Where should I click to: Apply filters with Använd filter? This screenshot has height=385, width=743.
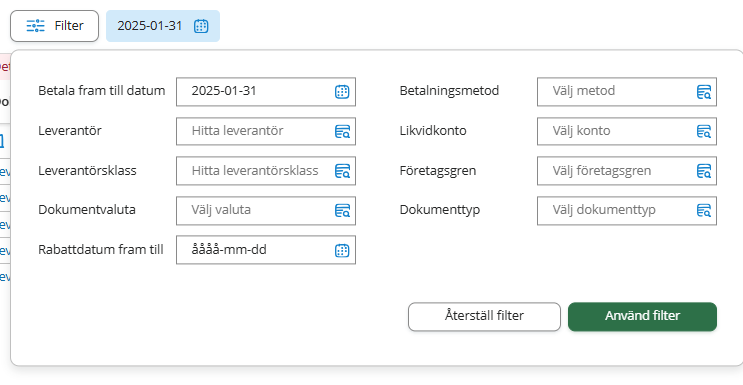point(642,316)
